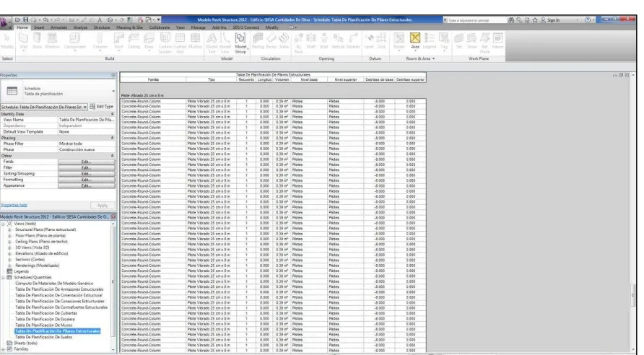The height and width of the screenshot is (355, 644).
Task: Select the Floor tool
Action: [x=149, y=41]
